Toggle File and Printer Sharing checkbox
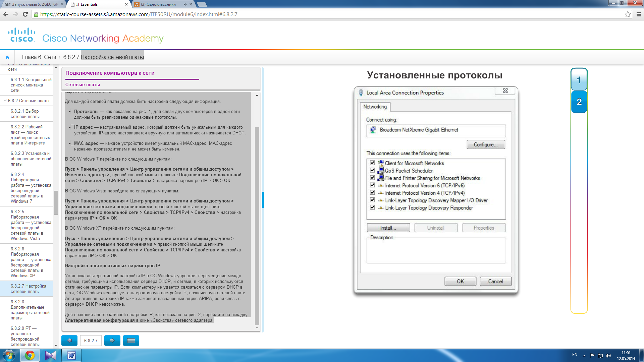The image size is (644, 362). (x=372, y=178)
